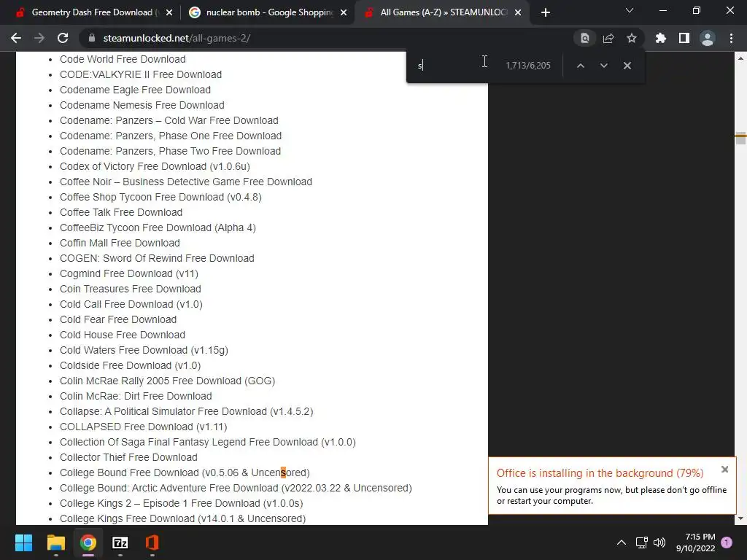Screen dimensions: 747x560
Task: Open Coin Treasures Free Download link
Action: pos(130,289)
